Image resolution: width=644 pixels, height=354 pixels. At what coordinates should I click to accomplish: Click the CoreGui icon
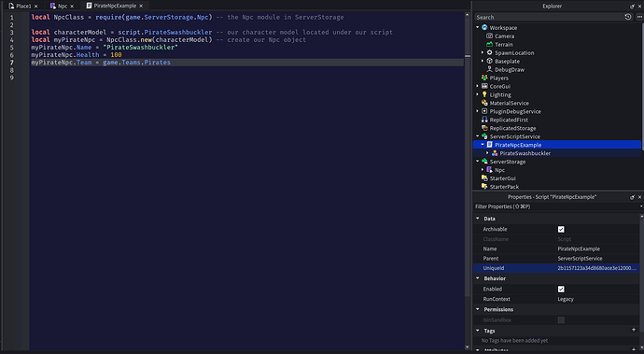pyautogui.click(x=484, y=86)
